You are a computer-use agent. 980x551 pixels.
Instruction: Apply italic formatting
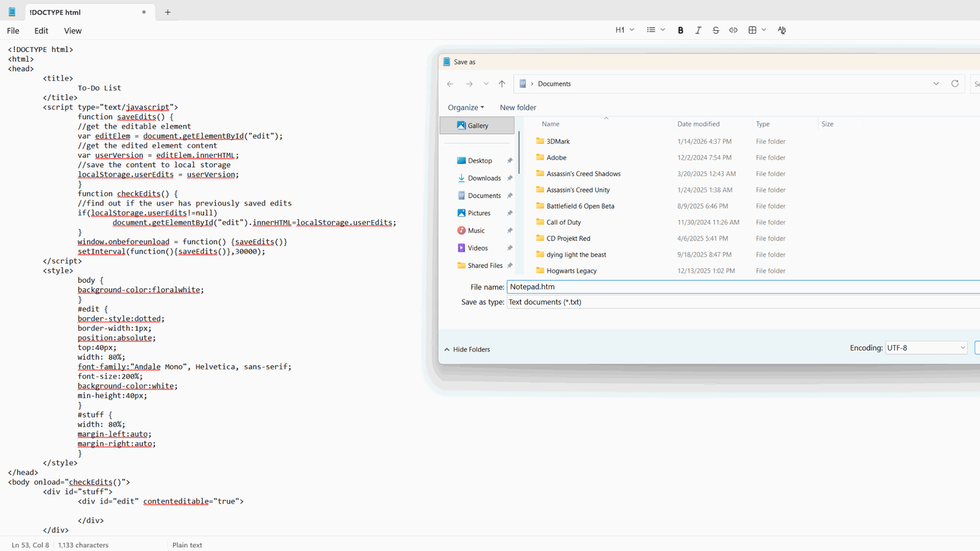698,29
